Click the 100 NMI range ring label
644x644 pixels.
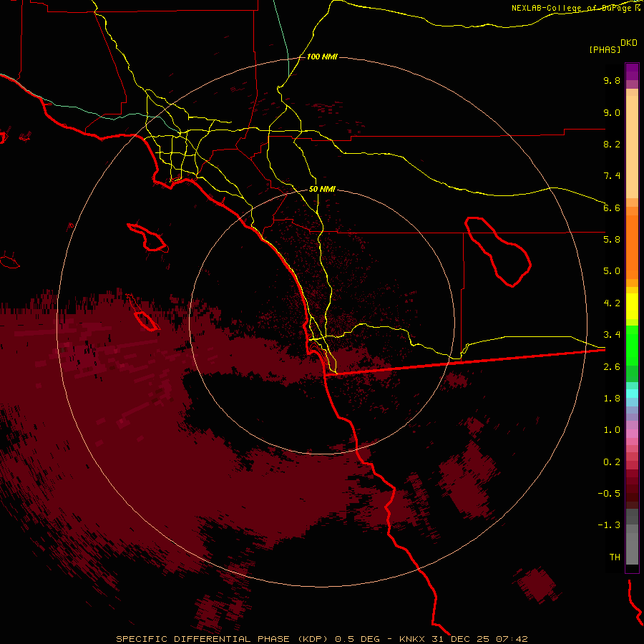[322, 57]
